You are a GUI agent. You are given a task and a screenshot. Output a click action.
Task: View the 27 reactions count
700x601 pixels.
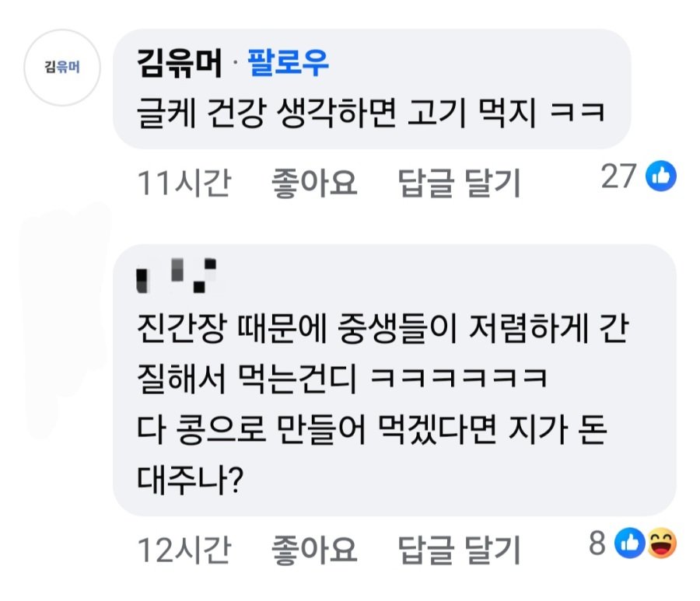pos(618,177)
